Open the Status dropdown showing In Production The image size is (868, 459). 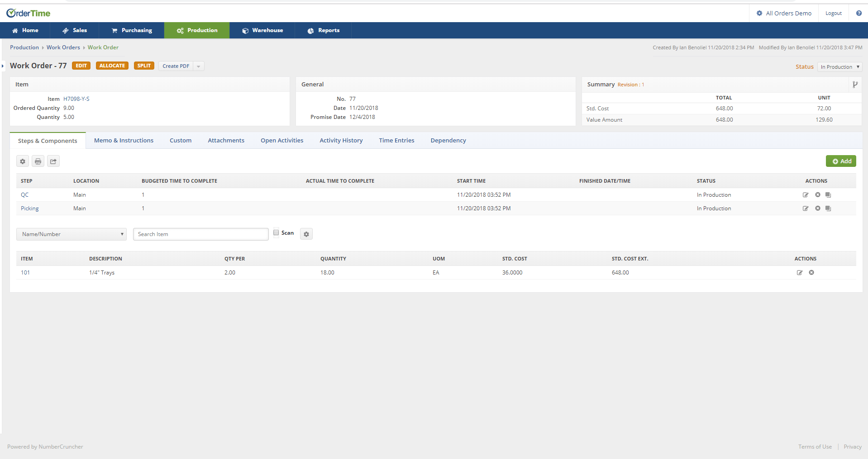coord(839,67)
